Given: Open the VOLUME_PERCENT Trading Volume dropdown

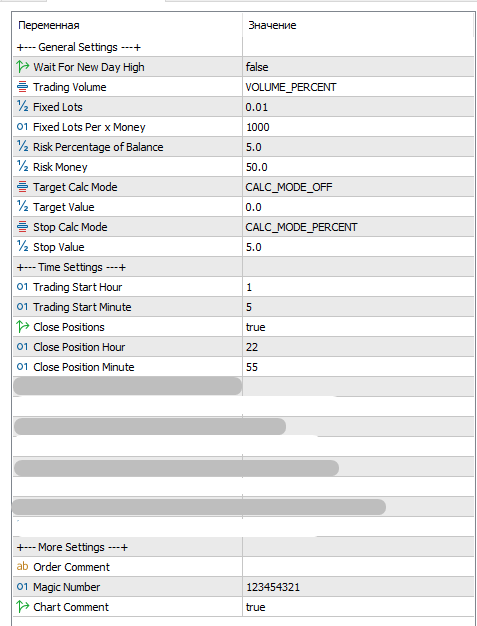Looking at the screenshot, I should (358, 87).
